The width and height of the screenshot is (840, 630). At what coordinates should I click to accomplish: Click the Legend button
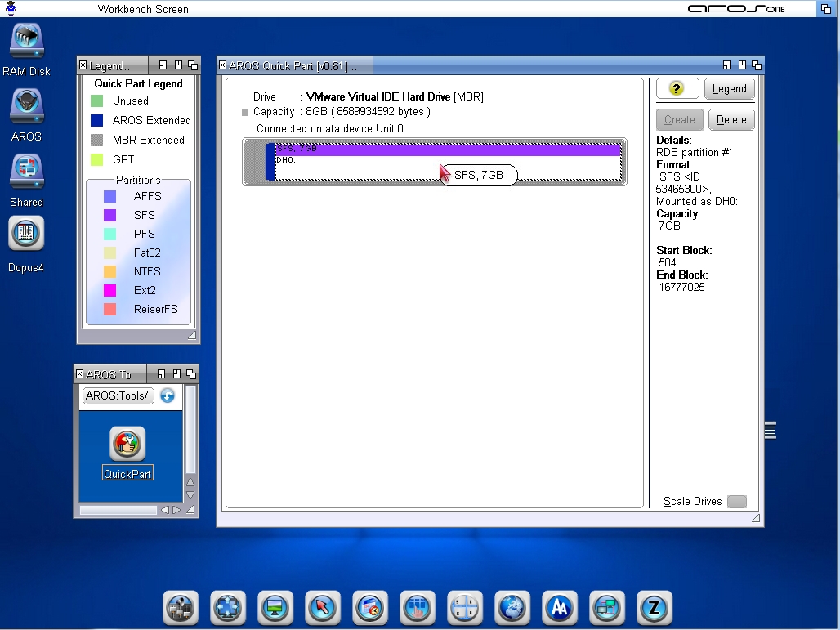pyautogui.click(x=729, y=88)
